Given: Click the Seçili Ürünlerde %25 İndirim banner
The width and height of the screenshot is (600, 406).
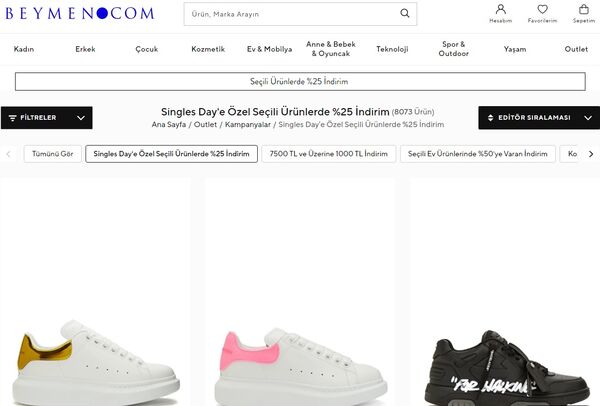Looking at the screenshot, I should [x=300, y=81].
